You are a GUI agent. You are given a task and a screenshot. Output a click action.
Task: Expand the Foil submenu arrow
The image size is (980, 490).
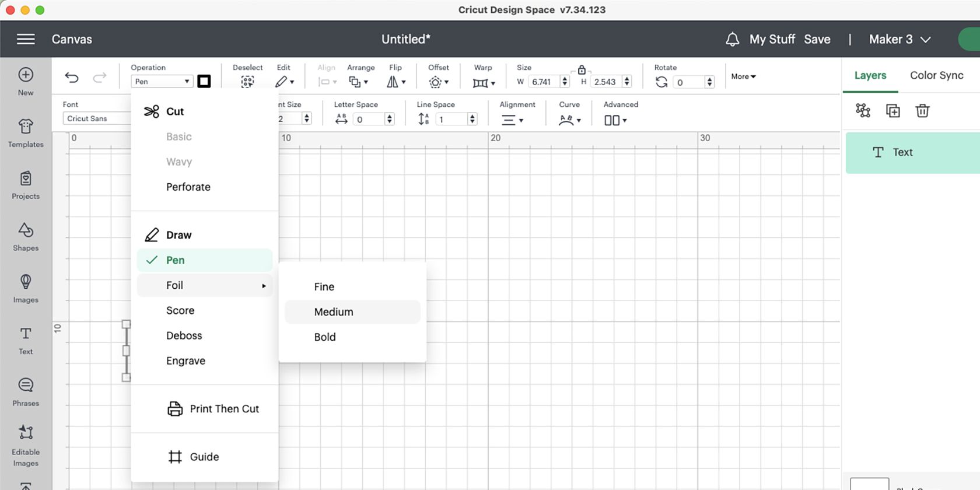tap(264, 286)
